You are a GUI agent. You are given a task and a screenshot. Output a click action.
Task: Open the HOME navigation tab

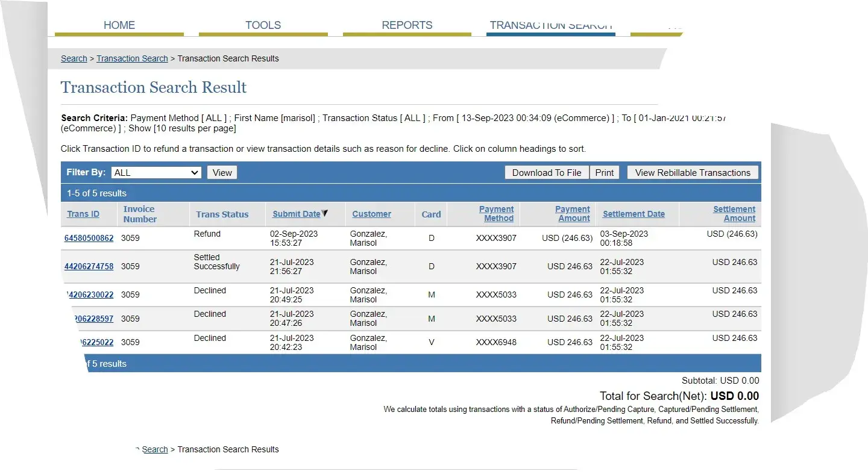pos(119,25)
